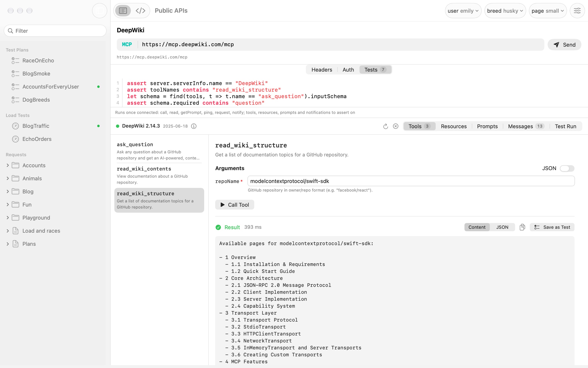Click the Send button
Viewport: 588px width, 368px height.
pyautogui.click(x=564, y=45)
